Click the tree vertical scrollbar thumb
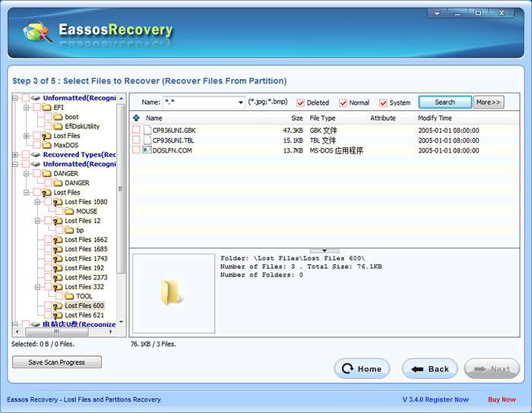 tap(120, 189)
